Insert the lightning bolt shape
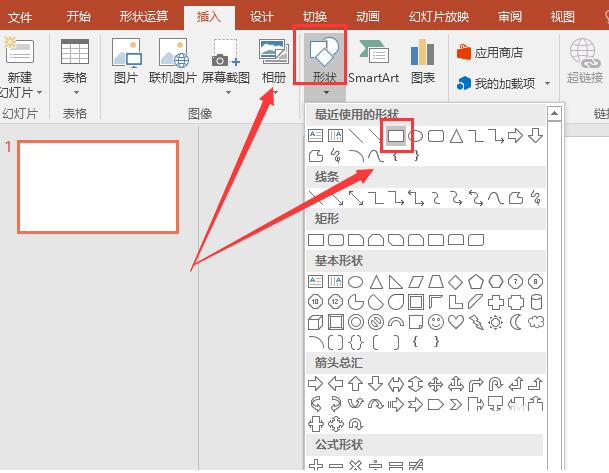 pos(476,322)
